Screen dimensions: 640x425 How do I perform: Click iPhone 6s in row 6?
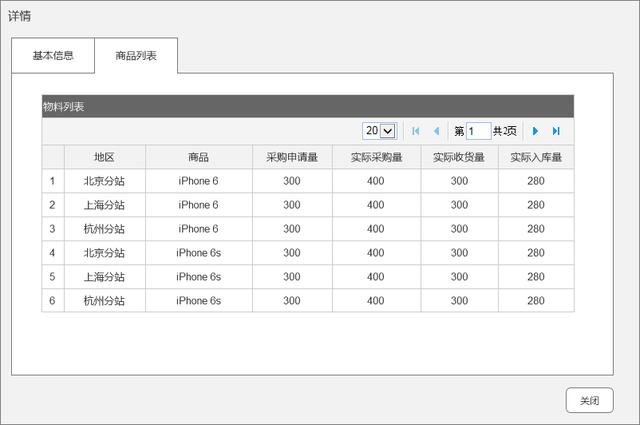(x=199, y=301)
